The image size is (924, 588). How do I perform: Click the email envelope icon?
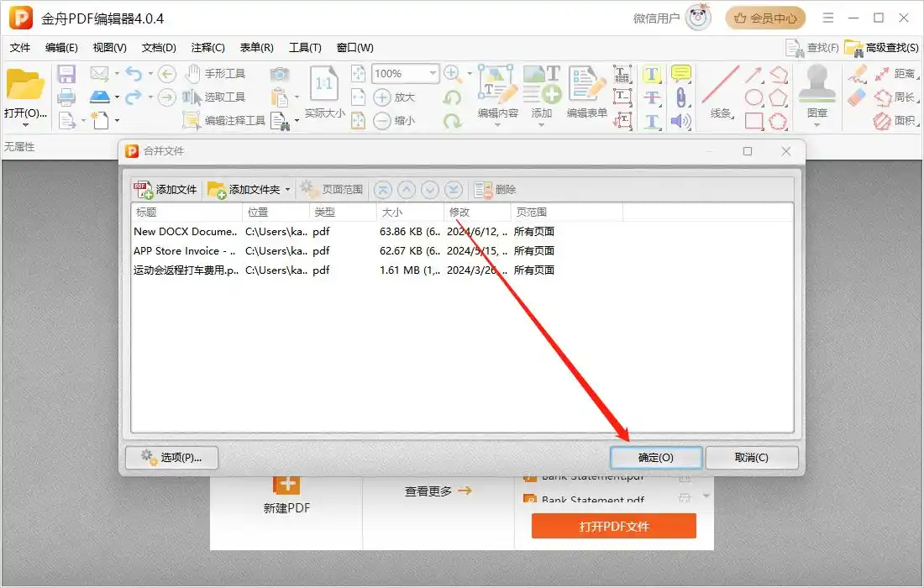(99, 74)
